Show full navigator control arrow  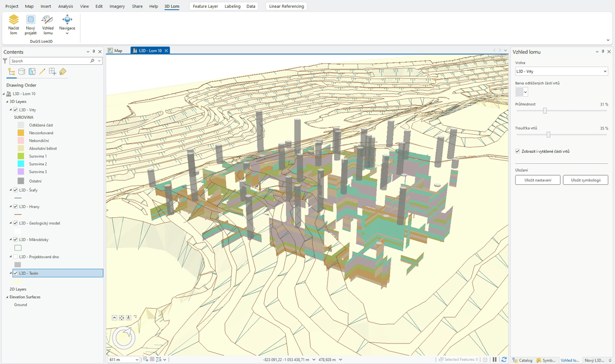pyautogui.click(x=114, y=317)
